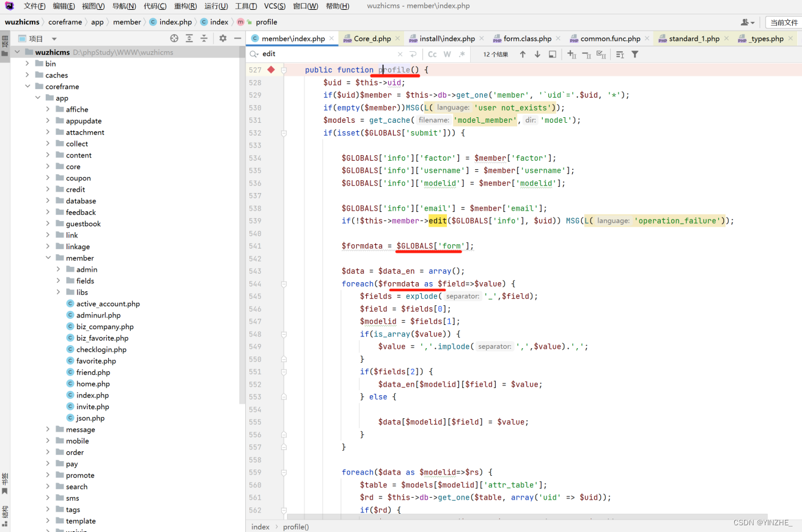This screenshot has height=532, width=802.
Task: Collapse the coreframe folder
Action: click(x=28, y=86)
